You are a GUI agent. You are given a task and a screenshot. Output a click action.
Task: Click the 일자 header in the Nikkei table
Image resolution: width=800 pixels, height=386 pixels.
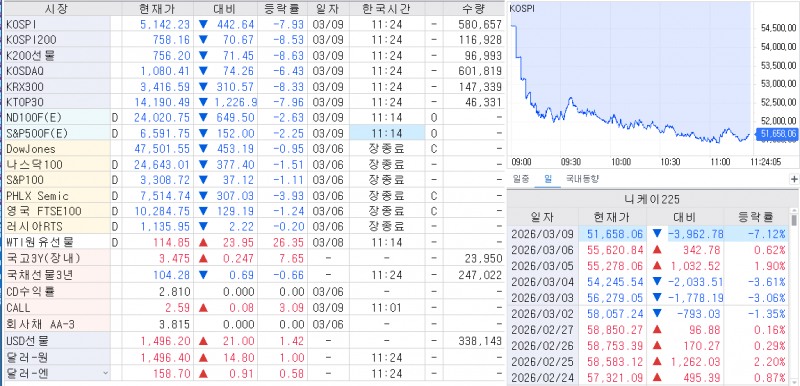542,217
